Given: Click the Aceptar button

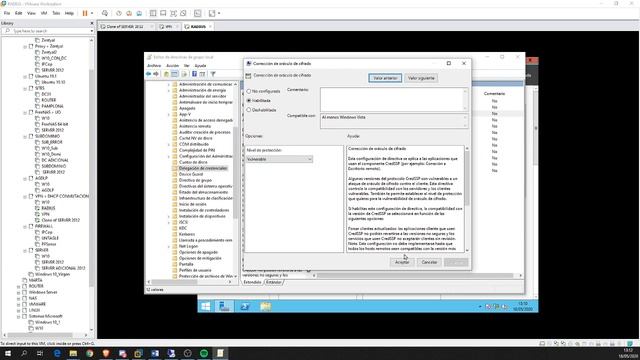Looking at the screenshot, I should [x=402, y=262].
